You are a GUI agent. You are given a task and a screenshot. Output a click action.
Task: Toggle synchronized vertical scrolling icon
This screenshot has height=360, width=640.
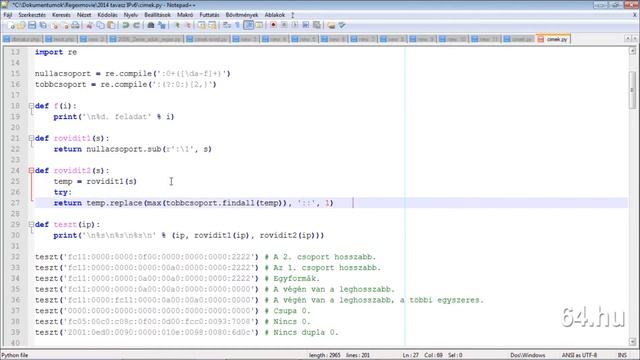coord(202,25)
